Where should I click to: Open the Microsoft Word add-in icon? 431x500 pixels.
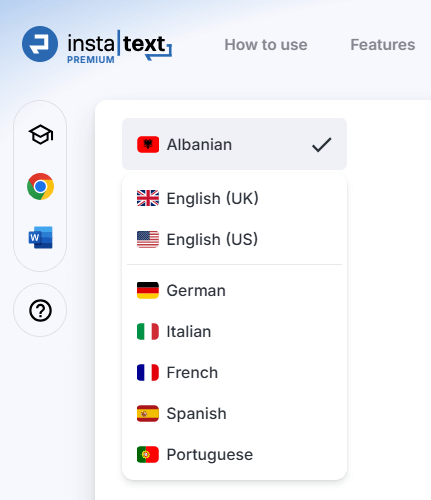(40, 237)
